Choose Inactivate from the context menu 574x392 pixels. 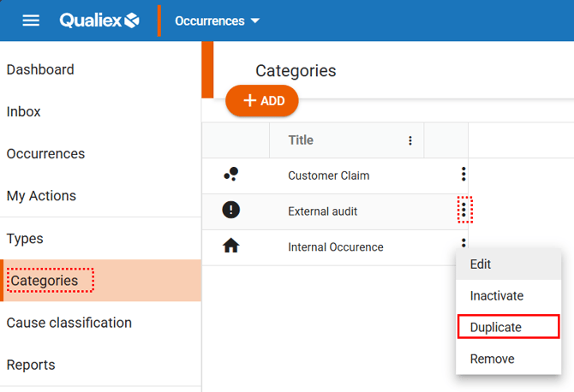tap(496, 296)
